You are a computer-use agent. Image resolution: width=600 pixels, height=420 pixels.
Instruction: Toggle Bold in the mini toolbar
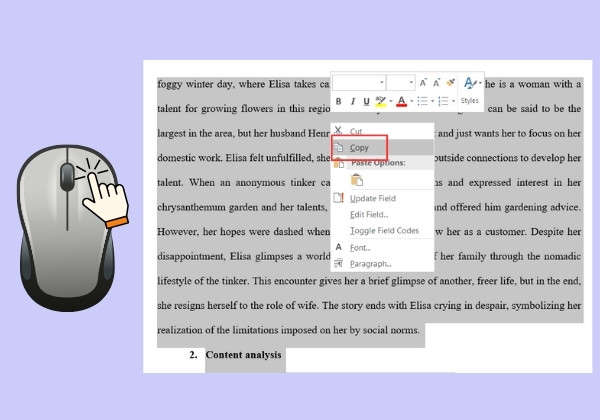click(x=338, y=101)
